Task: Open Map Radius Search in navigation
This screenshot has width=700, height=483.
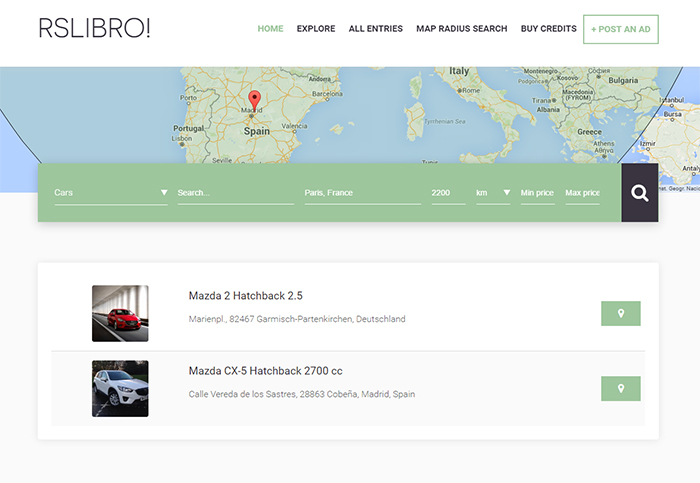Action: (462, 29)
